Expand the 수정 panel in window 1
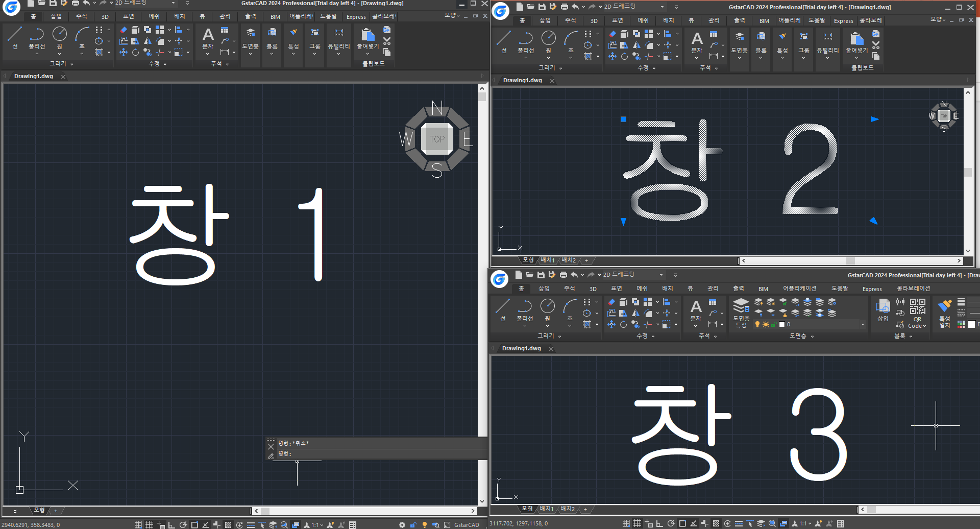 [158, 64]
